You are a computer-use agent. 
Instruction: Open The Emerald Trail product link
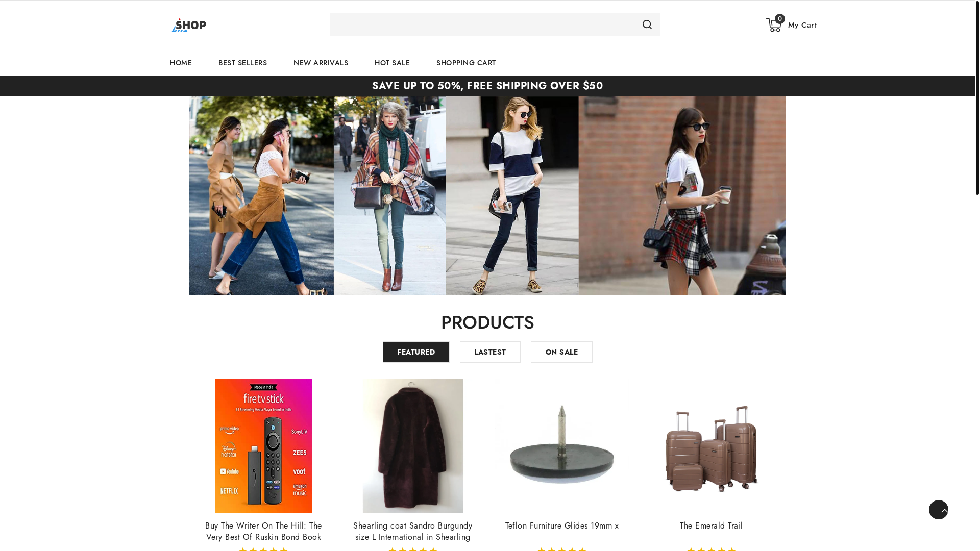tap(711, 525)
